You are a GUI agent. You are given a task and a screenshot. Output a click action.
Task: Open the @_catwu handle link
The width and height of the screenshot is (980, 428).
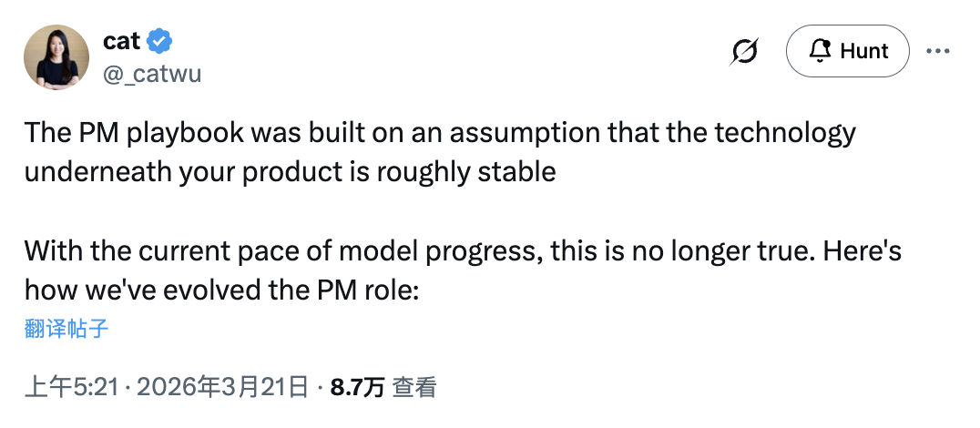(152, 74)
